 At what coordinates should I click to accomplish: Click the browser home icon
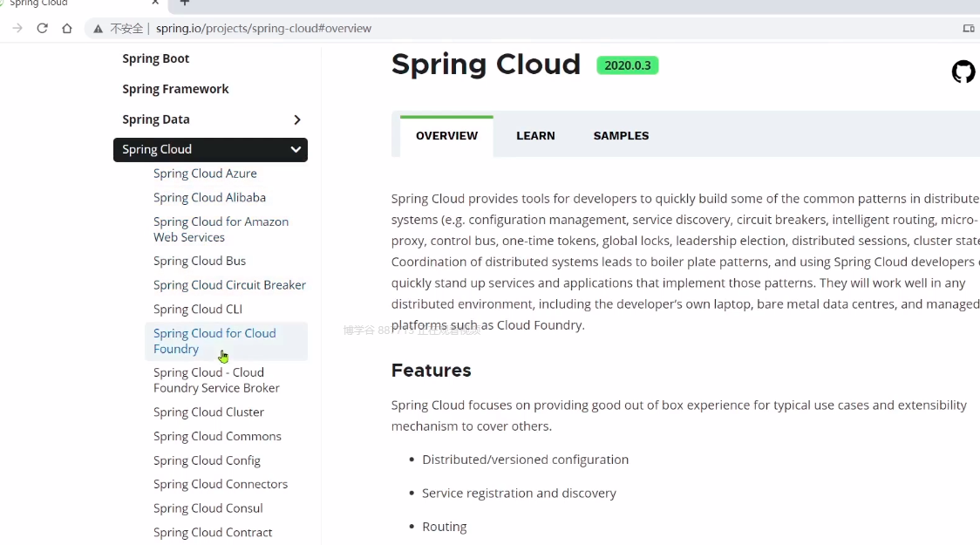tap(67, 28)
